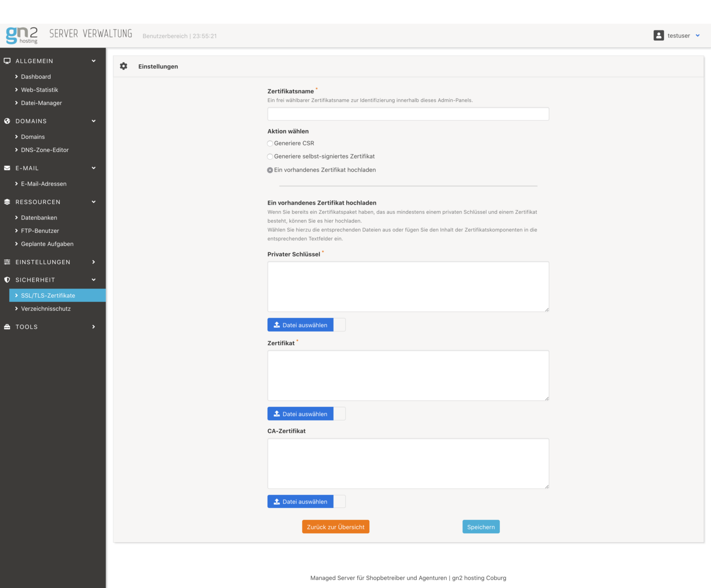Click the gn2 hosting logo

click(x=22, y=35)
